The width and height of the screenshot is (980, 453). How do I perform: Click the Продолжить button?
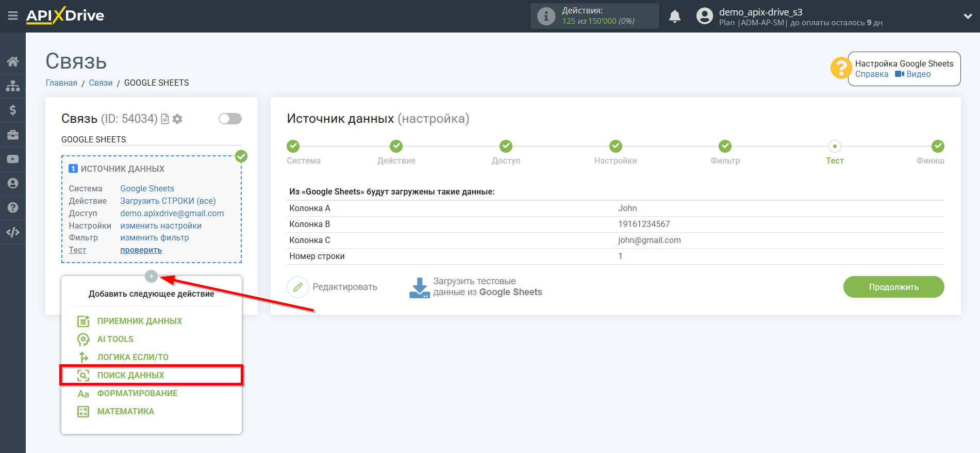[x=893, y=287]
